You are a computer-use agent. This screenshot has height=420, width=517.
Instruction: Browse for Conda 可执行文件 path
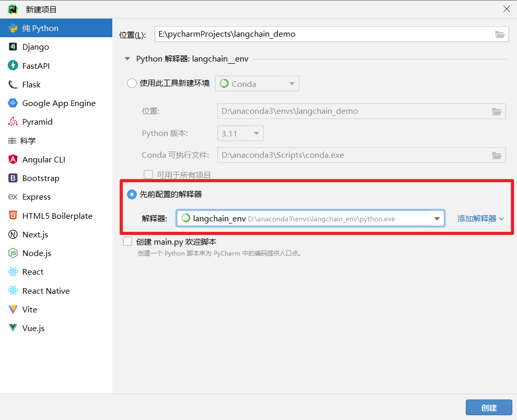point(497,155)
